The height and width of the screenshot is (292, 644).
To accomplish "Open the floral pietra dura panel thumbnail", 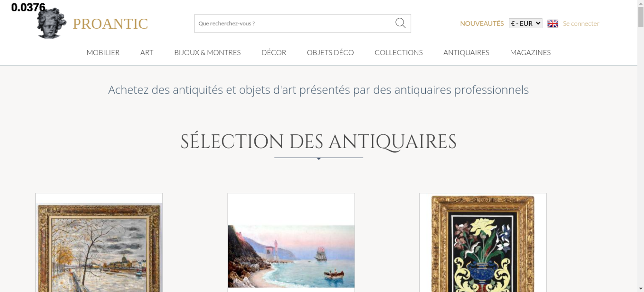I will [483, 244].
